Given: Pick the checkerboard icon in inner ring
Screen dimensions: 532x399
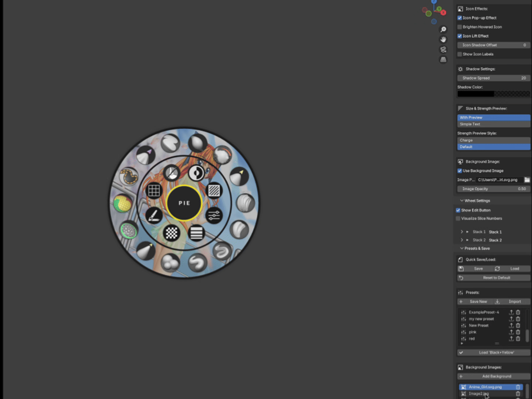Looking at the screenshot, I should pos(171,233).
